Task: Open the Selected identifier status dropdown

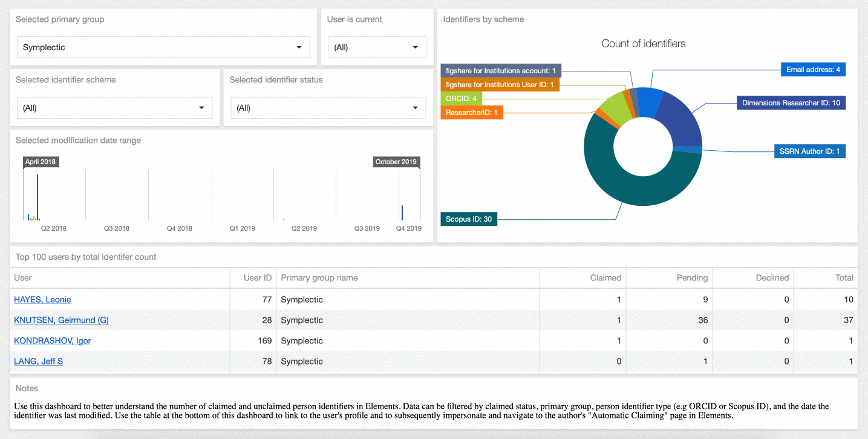Action: point(328,108)
